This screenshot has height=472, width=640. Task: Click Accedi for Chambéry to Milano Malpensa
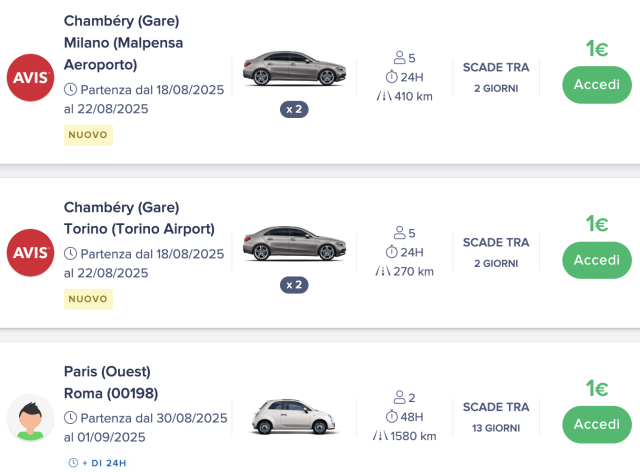[x=597, y=85]
